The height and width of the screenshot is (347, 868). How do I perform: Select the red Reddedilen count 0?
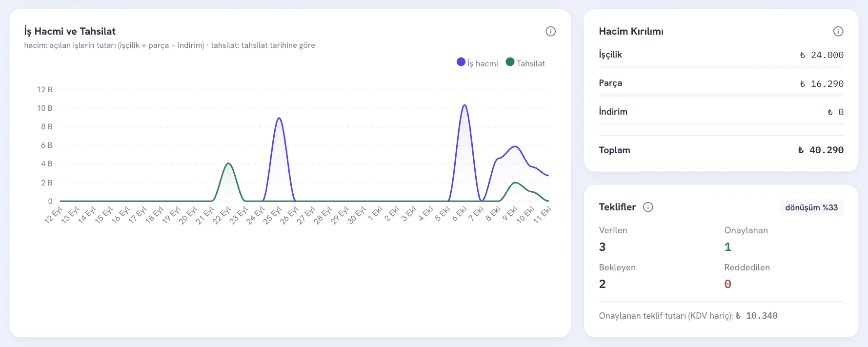(x=728, y=284)
